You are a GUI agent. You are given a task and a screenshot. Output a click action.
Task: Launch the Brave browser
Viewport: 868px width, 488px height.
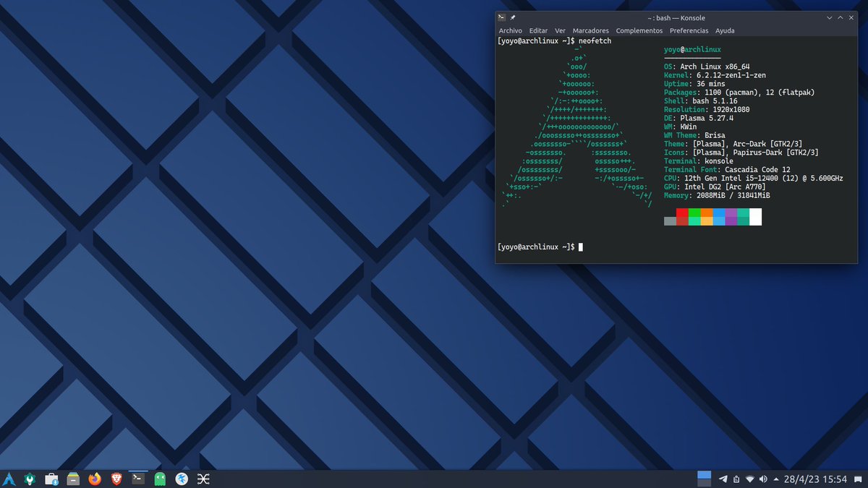pyautogui.click(x=116, y=478)
